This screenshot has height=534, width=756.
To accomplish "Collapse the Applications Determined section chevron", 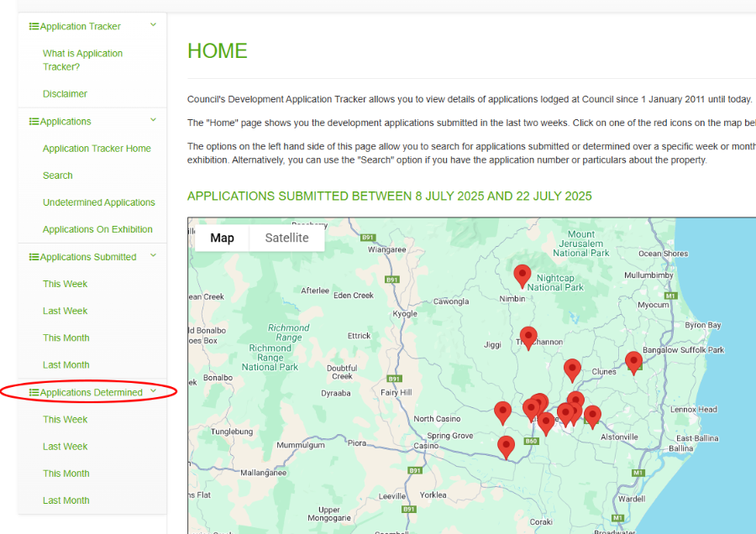I will point(154,391).
